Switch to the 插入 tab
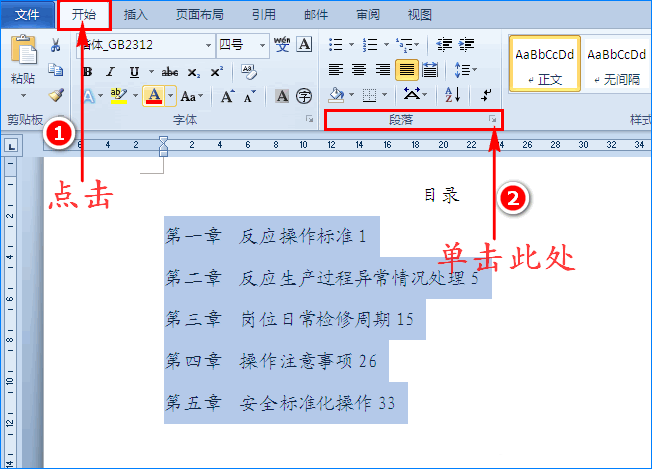 (136, 15)
